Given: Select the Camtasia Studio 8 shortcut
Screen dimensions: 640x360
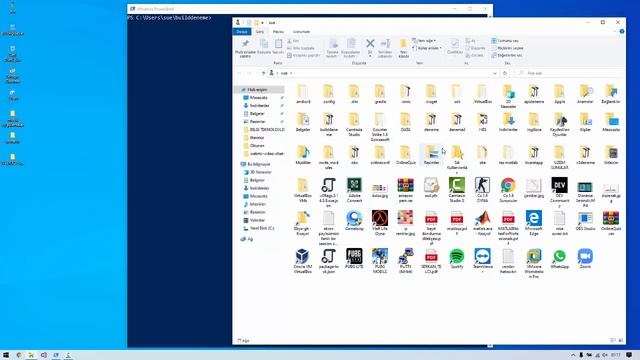Looking at the screenshot, I should pyautogui.click(x=457, y=190).
